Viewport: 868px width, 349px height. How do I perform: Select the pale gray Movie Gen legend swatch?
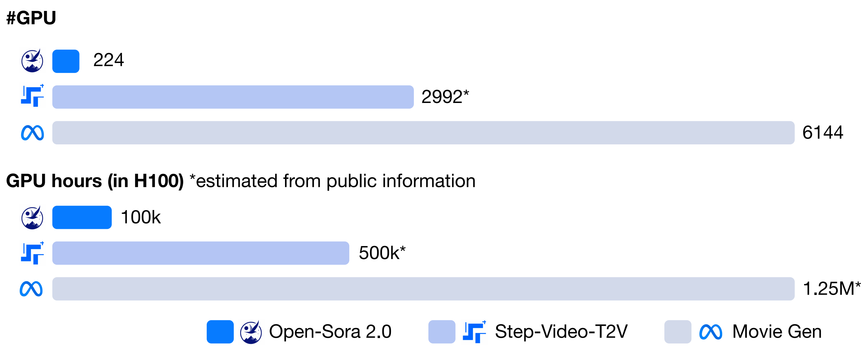[678, 332]
